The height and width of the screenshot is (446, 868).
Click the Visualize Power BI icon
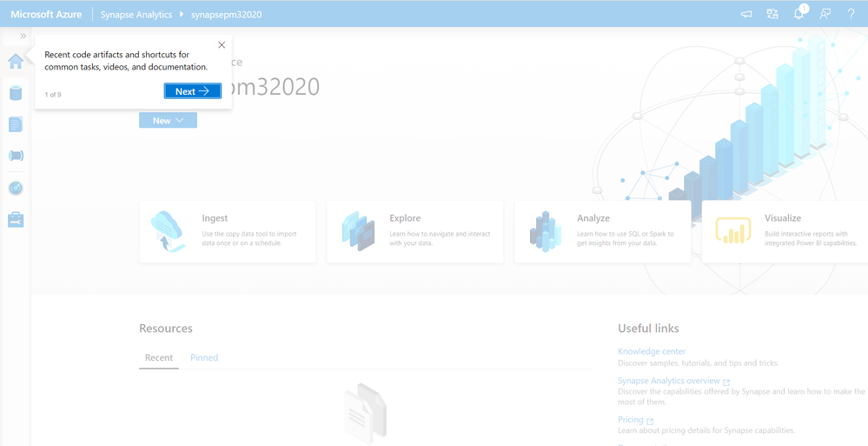tap(733, 230)
